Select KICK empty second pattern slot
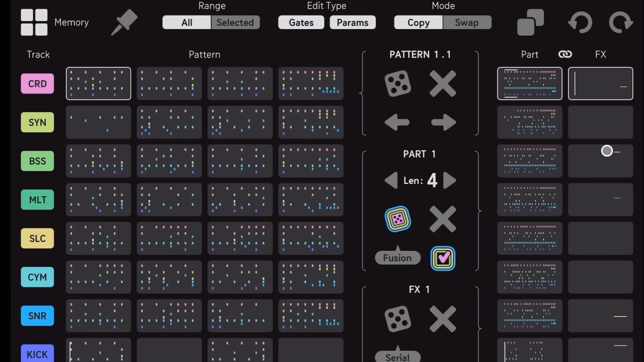The width and height of the screenshot is (644, 362). 169,350
